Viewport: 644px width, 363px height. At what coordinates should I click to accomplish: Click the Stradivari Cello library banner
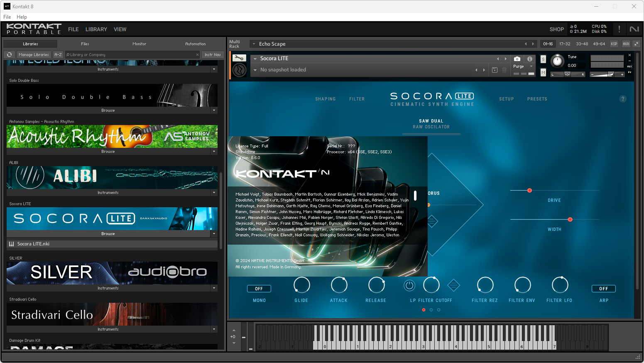[x=112, y=314]
